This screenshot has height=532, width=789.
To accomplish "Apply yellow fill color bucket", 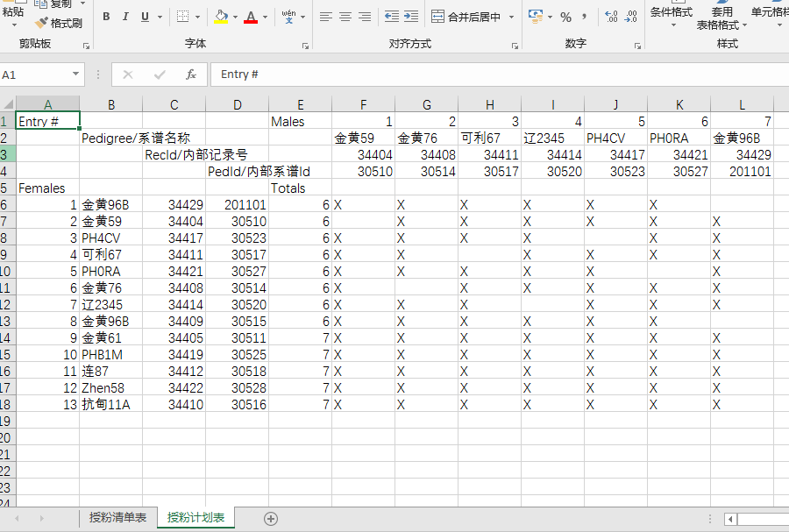I will click(222, 17).
